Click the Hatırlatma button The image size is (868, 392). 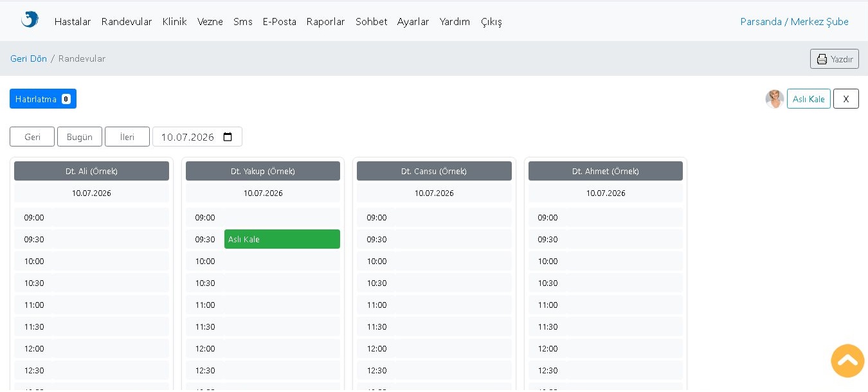pyautogui.click(x=43, y=99)
